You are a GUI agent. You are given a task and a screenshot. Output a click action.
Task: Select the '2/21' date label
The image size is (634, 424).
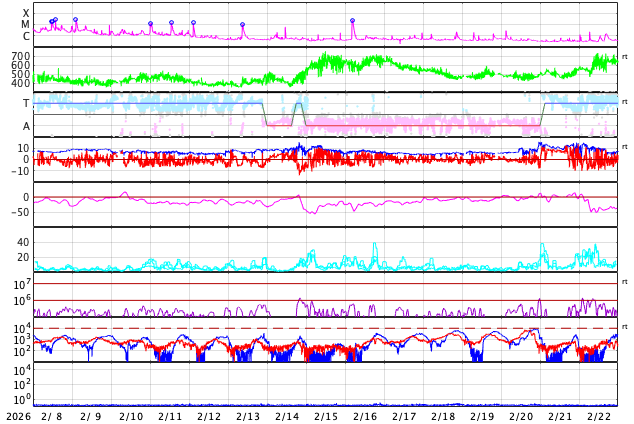(x=560, y=417)
